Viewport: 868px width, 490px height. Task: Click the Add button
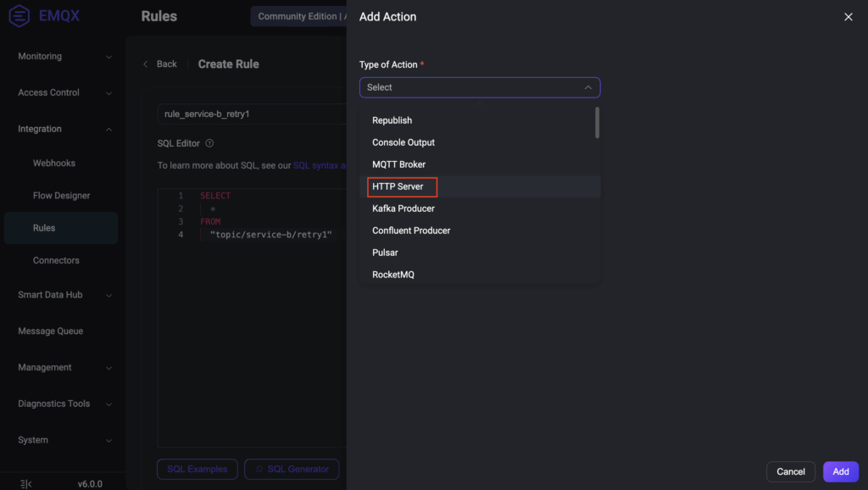(x=840, y=471)
